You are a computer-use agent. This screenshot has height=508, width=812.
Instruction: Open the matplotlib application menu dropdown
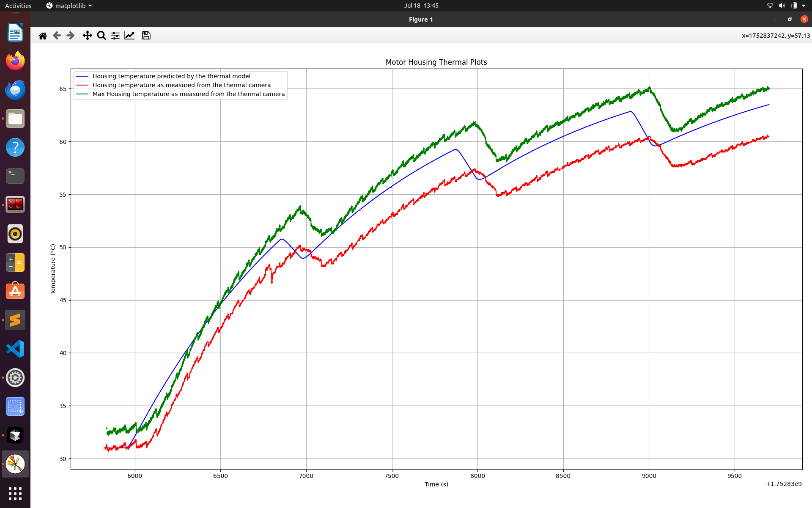click(69, 6)
